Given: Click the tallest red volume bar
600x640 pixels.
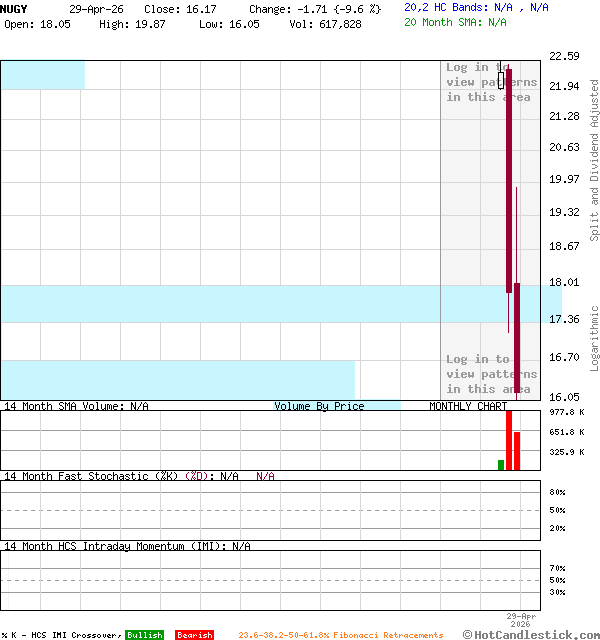Looking at the screenshot, I should [x=509, y=440].
